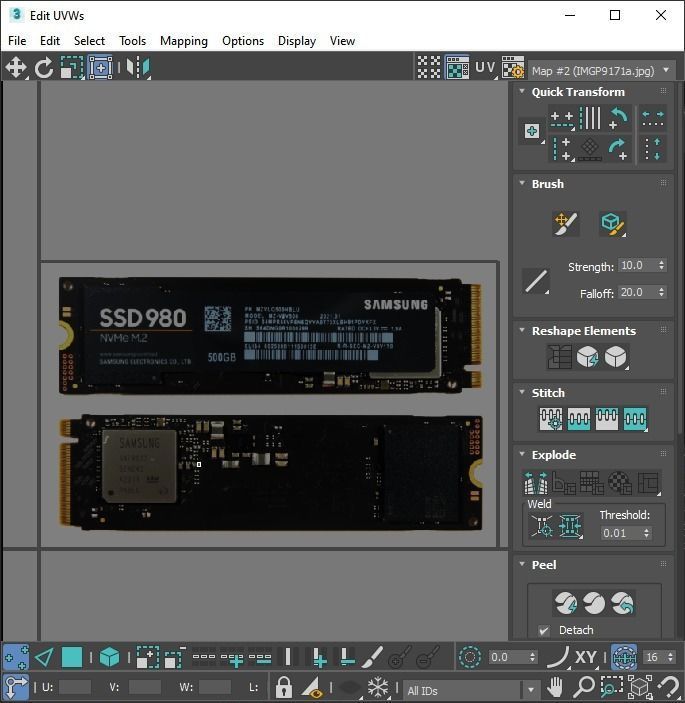Click the Reset Peel icon
This screenshot has height=703, width=685.
point(622,603)
